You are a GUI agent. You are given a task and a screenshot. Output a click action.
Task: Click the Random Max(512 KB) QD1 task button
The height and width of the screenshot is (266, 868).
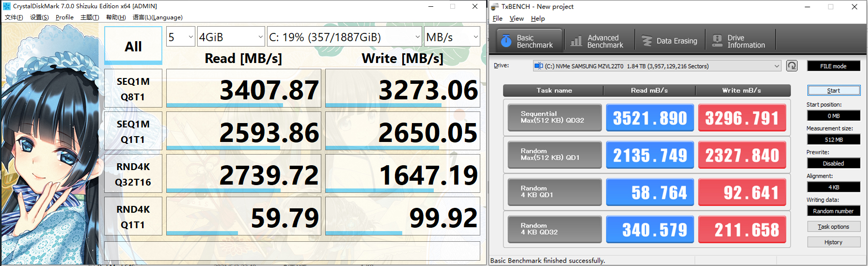[554, 155]
